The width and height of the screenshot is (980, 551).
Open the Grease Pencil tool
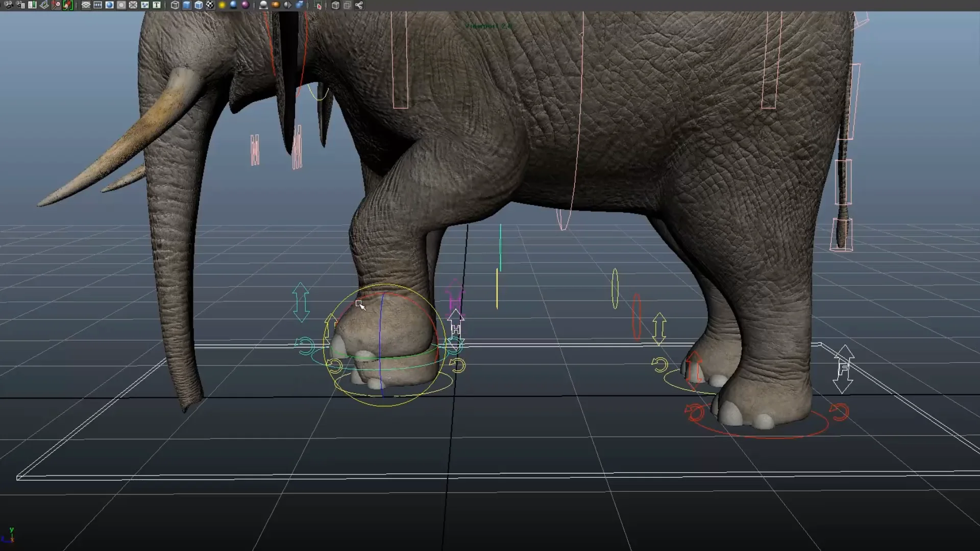67,5
